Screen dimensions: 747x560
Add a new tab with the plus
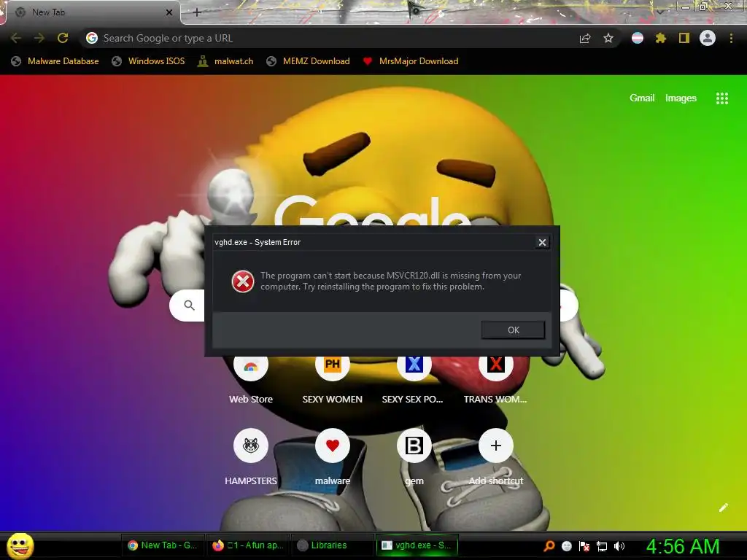197,12
